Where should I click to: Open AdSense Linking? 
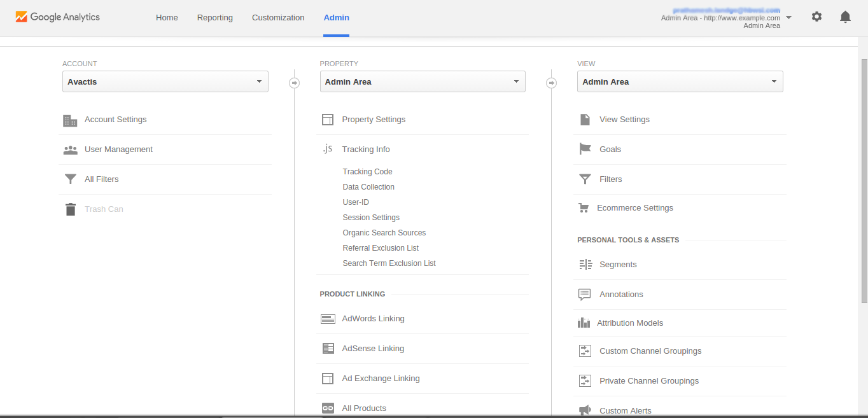(373, 349)
